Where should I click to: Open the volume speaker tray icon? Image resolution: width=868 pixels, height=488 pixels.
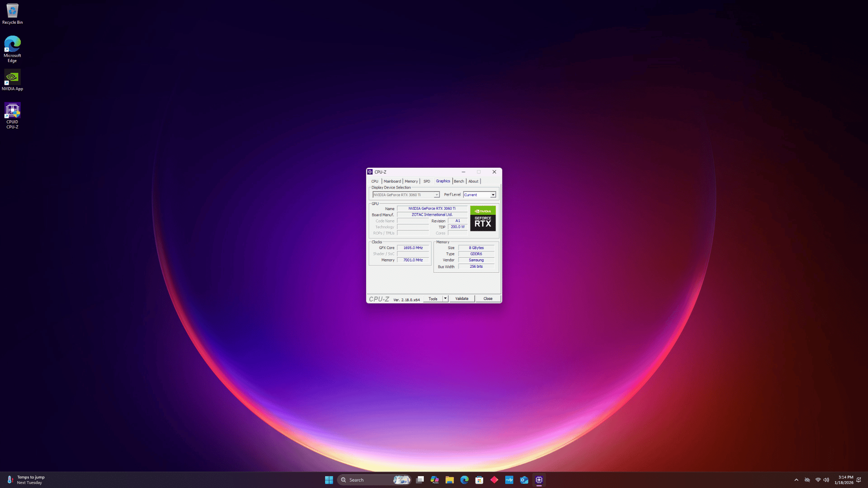826,480
